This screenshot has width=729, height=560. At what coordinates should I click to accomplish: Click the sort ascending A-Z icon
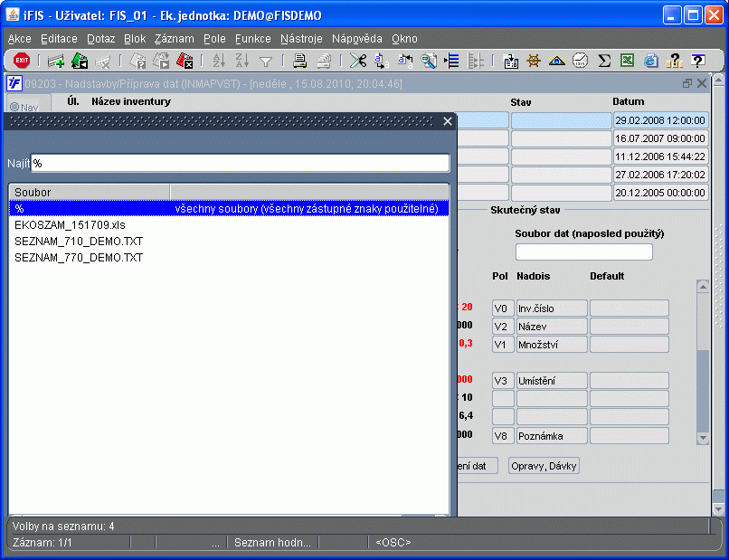click(x=219, y=61)
